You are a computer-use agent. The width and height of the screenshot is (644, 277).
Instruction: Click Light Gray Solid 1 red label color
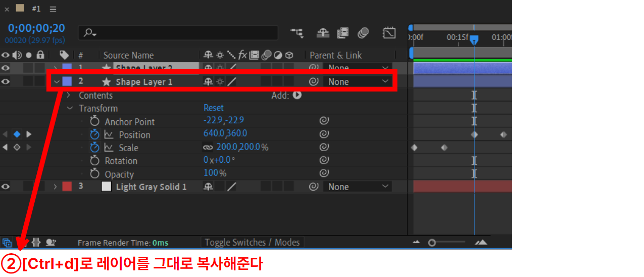(x=67, y=187)
